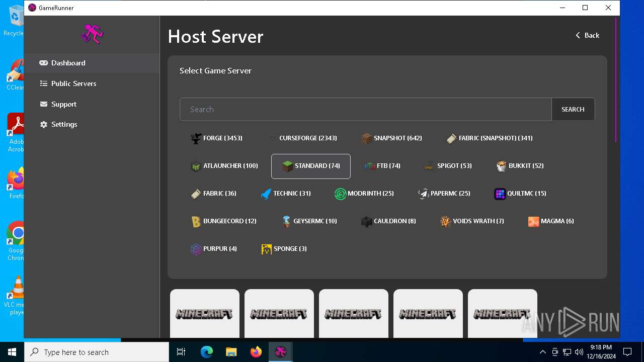Choose FTB (74) label

coord(388,165)
